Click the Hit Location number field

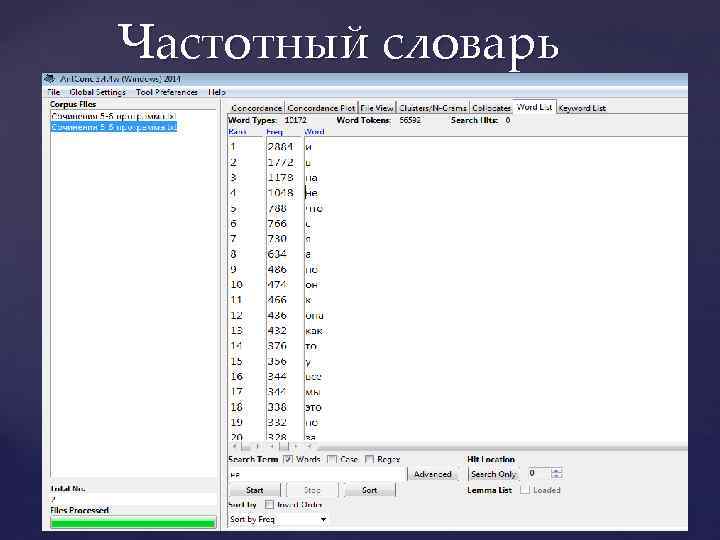coord(538,473)
